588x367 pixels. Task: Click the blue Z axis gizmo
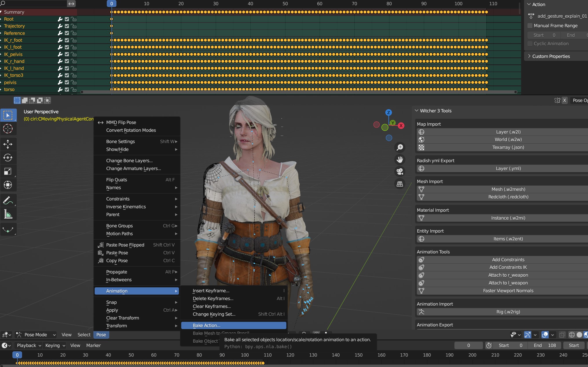coord(389,112)
